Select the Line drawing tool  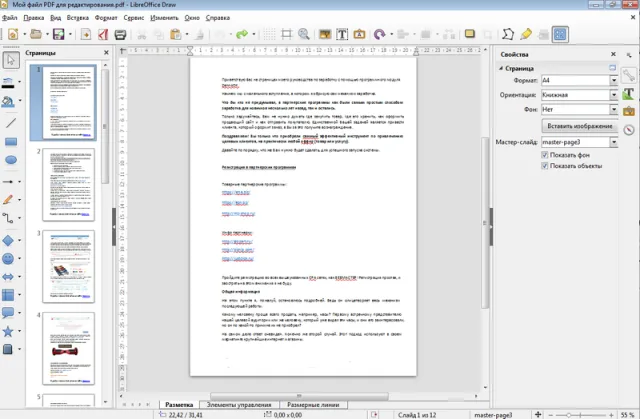[x=11, y=122]
